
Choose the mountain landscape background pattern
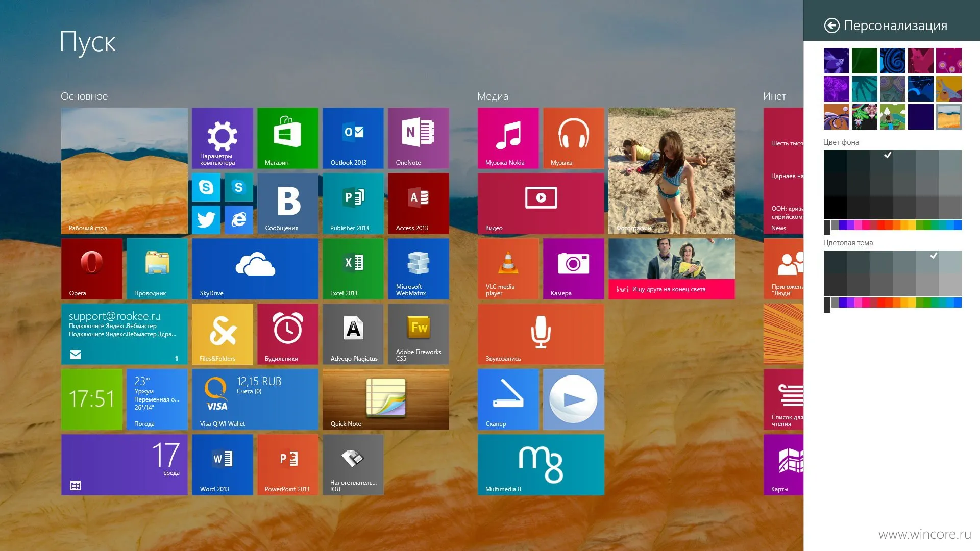pyautogui.click(x=892, y=117)
